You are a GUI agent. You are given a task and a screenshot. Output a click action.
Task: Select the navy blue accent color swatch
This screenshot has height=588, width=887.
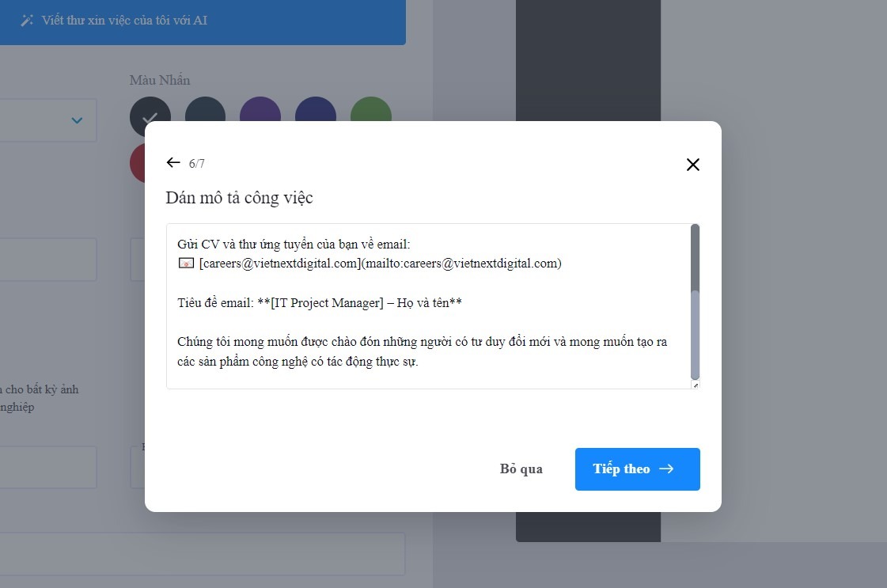[x=316, y=116]
